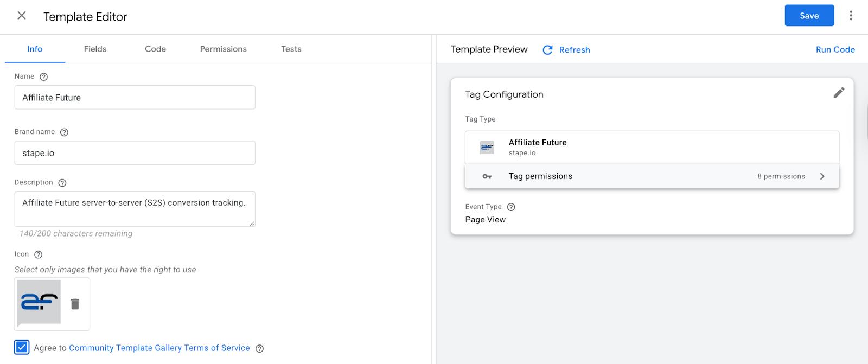Close the Template Editor with the X icon

(x=22, y=16)
